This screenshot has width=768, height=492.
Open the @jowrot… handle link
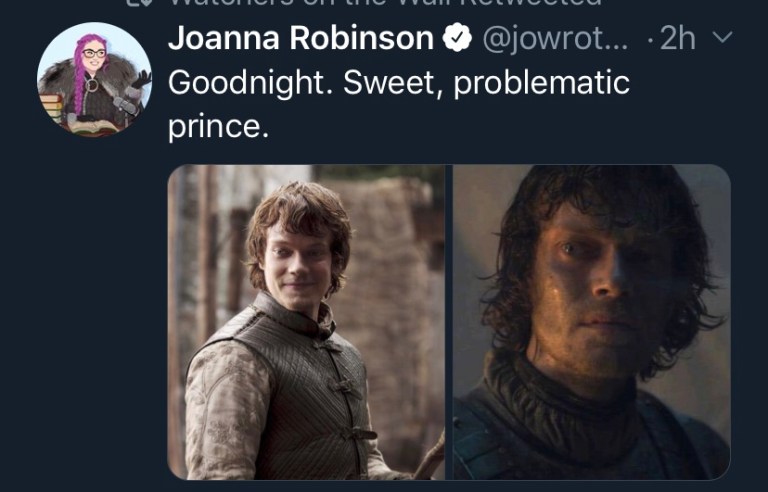pyautogui.click(x=556, y=39)
